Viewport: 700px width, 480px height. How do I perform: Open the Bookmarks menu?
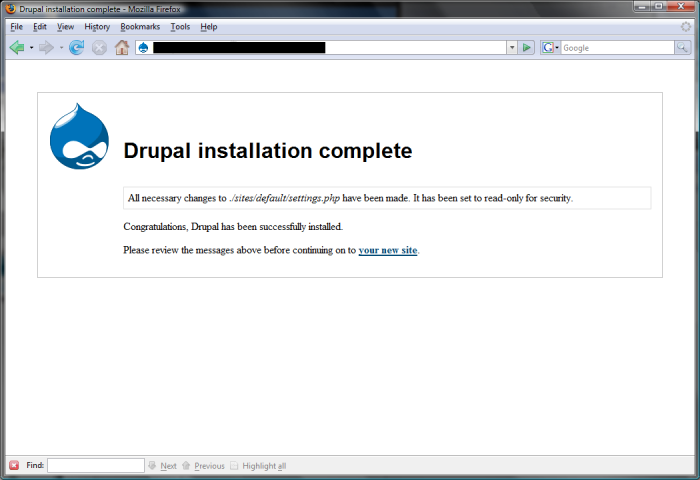tap(140, 27)
